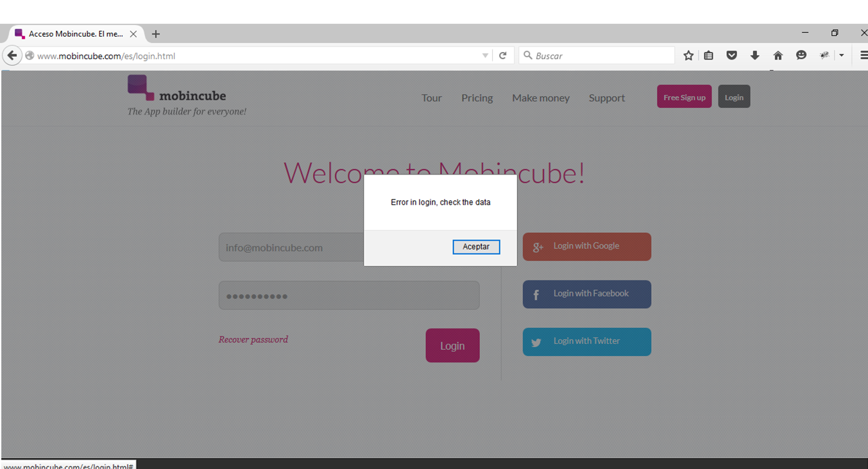Open URL history dropdown arrow

tap(485, 56)
